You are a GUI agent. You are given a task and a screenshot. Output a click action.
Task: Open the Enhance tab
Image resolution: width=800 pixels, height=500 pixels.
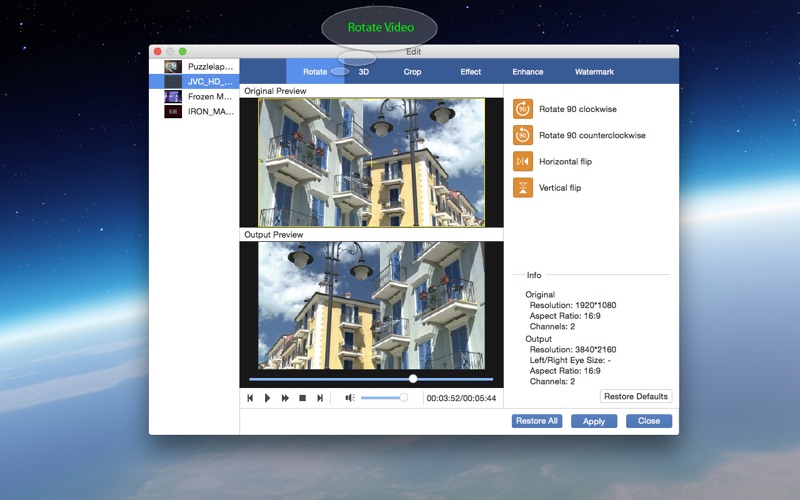click(x=527, y=72)
